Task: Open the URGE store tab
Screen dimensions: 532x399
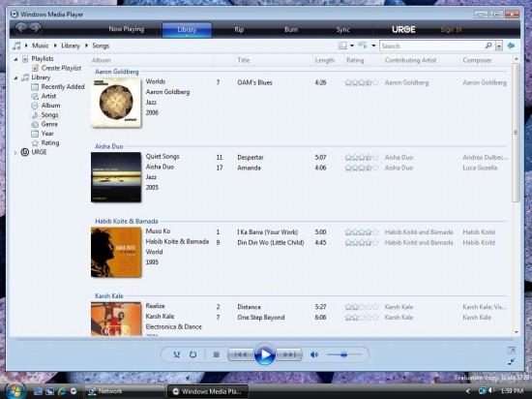Action: click(x=403, y=30)
